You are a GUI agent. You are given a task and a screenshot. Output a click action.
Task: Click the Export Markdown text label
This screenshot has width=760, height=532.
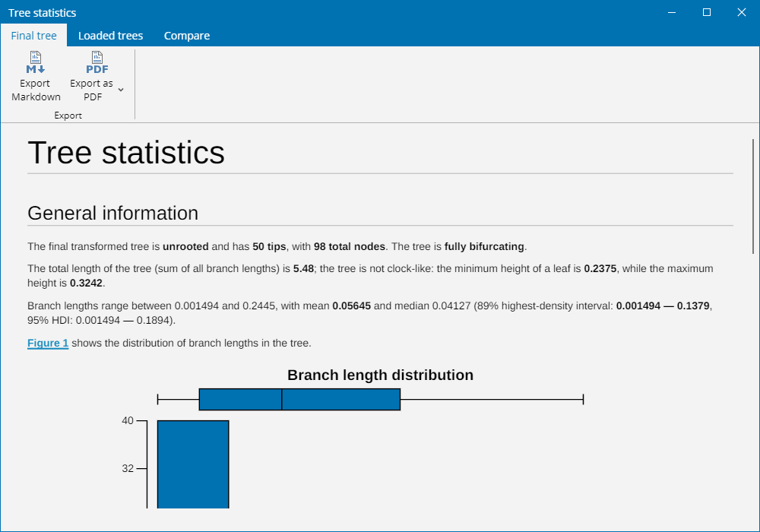(x=36, y=90)
